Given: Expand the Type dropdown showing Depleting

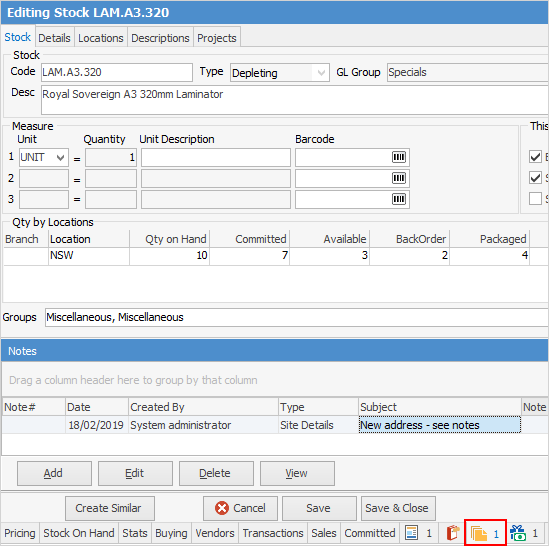Looking at the screenshot, I should pos(321,73).
